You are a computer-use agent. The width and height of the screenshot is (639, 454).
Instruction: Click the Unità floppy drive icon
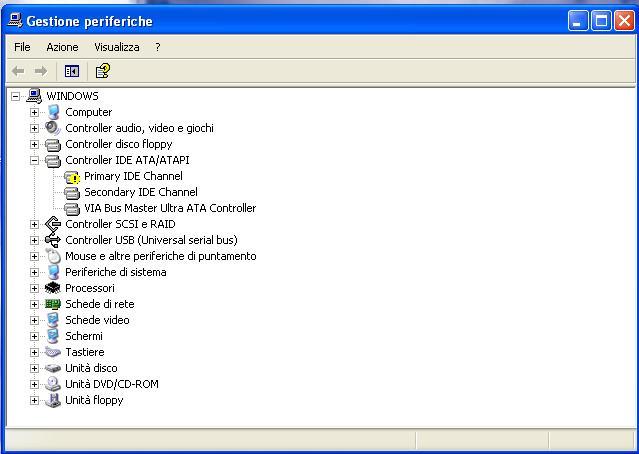point(53,400)
